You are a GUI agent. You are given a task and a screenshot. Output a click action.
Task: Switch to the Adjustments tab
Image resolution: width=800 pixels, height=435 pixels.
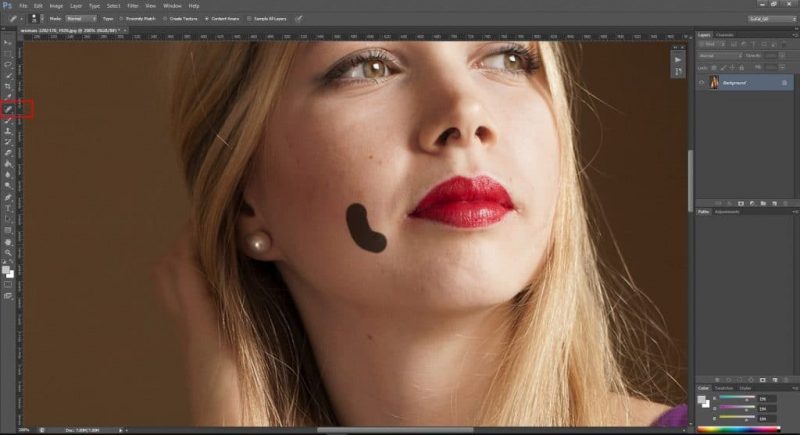click(x=728, y=212)
